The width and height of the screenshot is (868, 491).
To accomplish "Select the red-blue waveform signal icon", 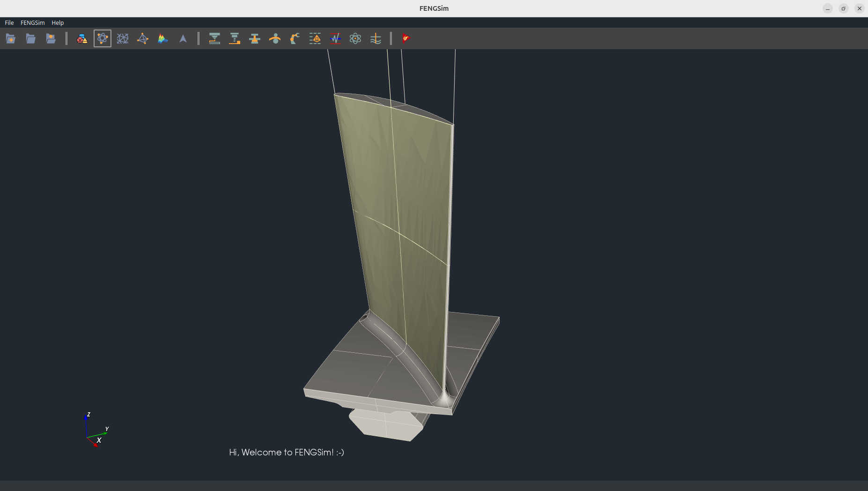I will click(x=335, y=38).
